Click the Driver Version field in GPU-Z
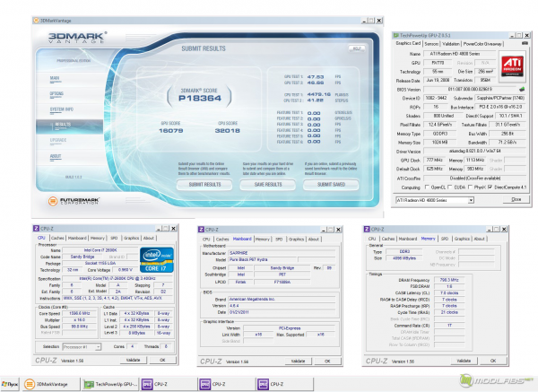 [x=474, y=152]
